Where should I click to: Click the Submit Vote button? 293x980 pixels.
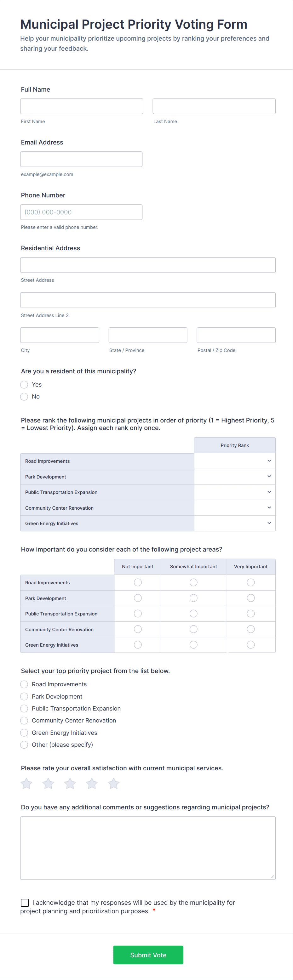click(148, 955)
